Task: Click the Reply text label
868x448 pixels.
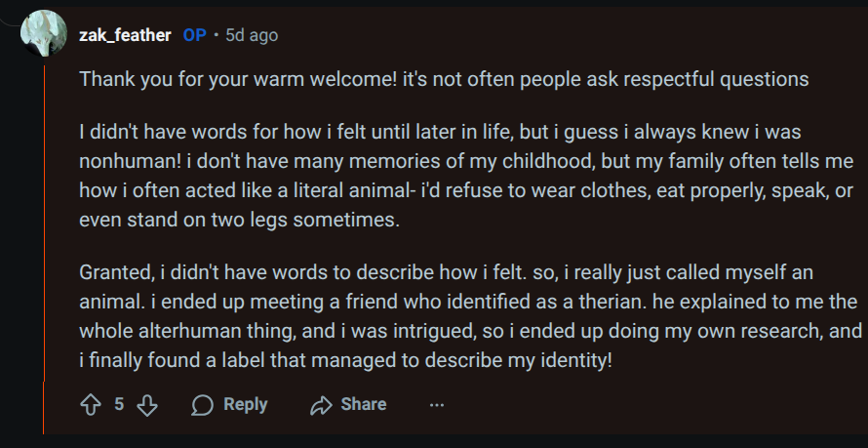Action: (x=245, y=404)
